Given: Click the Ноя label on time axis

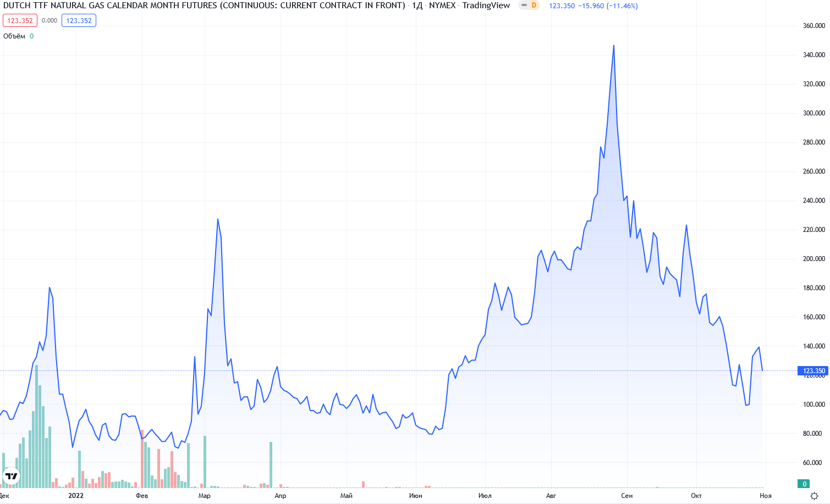Looking at the screenshot, I should coord(765,496).
